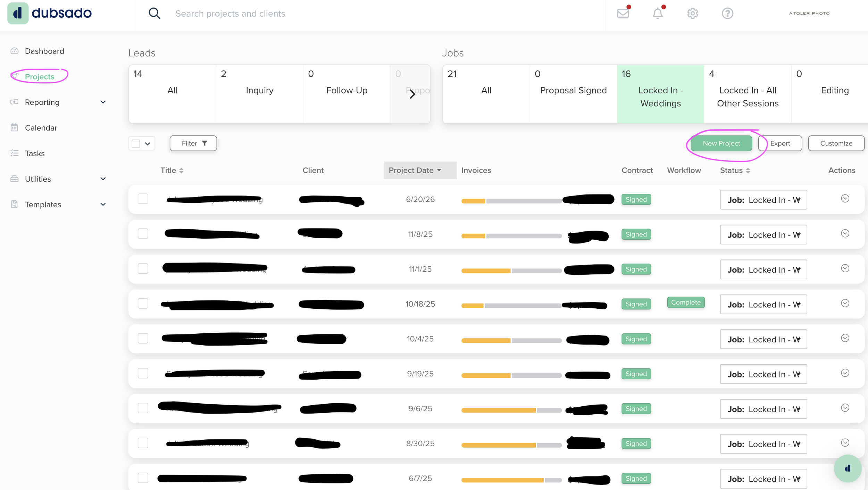Open the notifications bell
868x490 pixels.
(x=658, y=13)
